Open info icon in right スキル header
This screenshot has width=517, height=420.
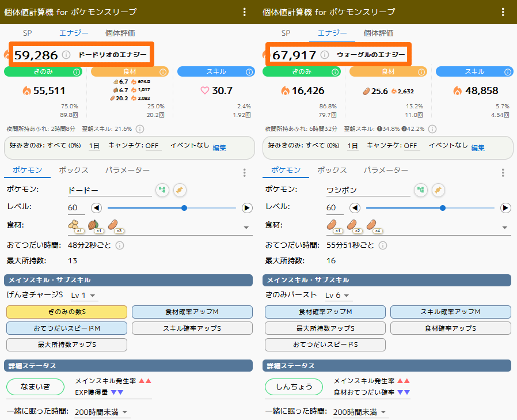click(x=507, y=72)
